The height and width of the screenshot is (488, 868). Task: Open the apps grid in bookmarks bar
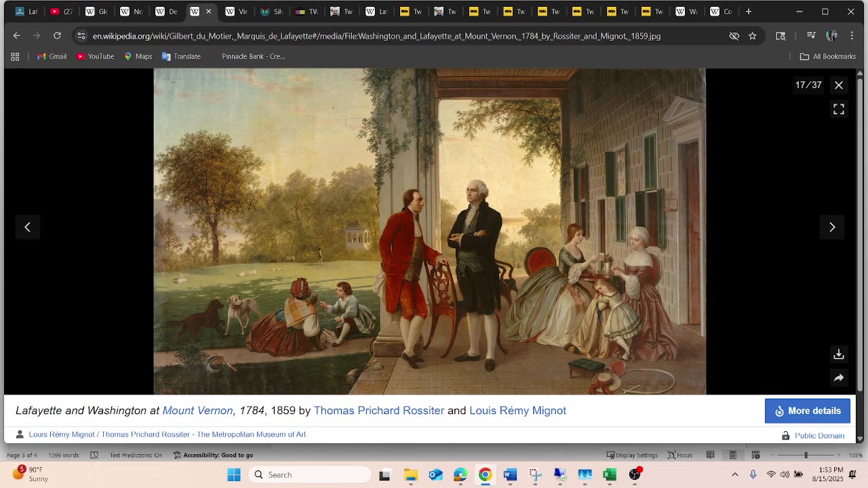(x=15, y=56)
